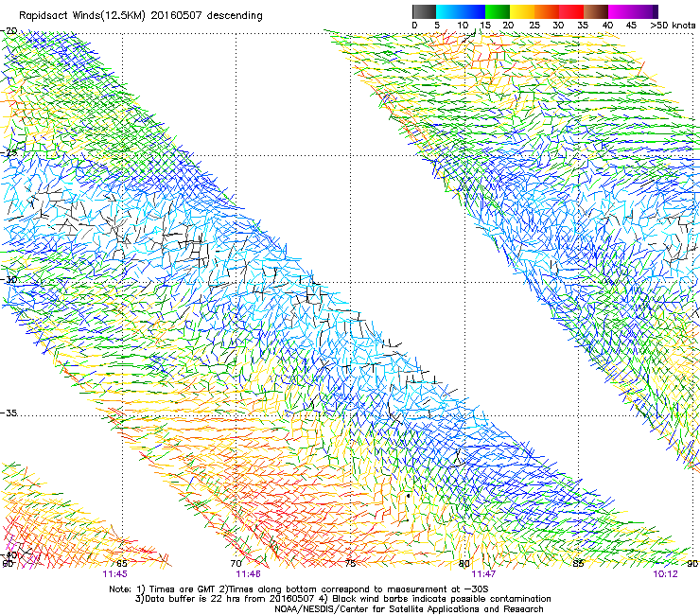
Task: Click the red 30-35 knots legend segment
Action: pyautogui.click(x=571, y=11)
